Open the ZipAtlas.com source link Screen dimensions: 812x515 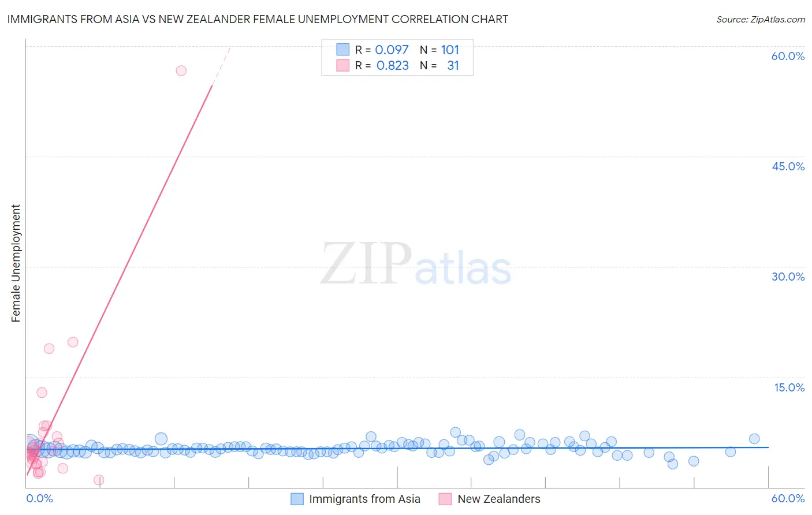pyautogui.click(x=761, y=19)
